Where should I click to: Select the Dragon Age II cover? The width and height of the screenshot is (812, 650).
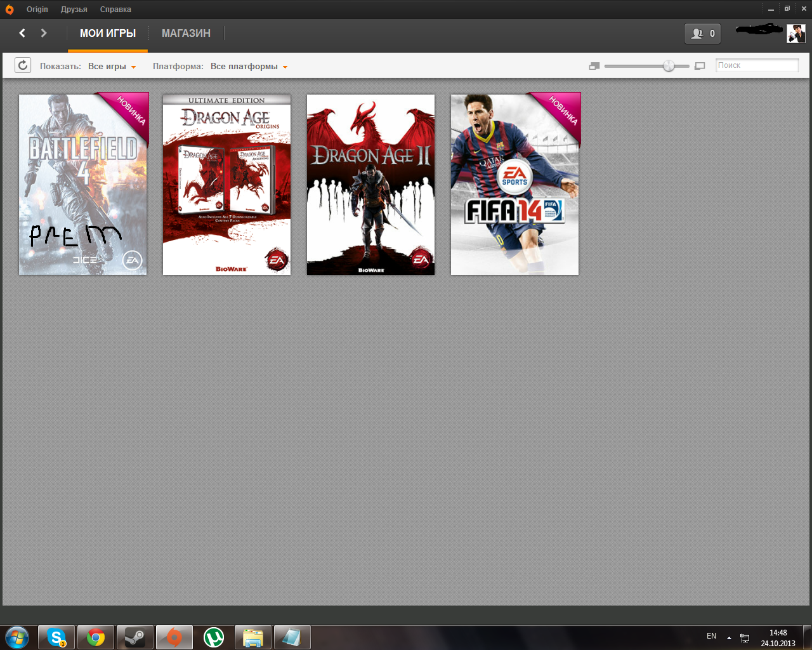pos(371,185)
